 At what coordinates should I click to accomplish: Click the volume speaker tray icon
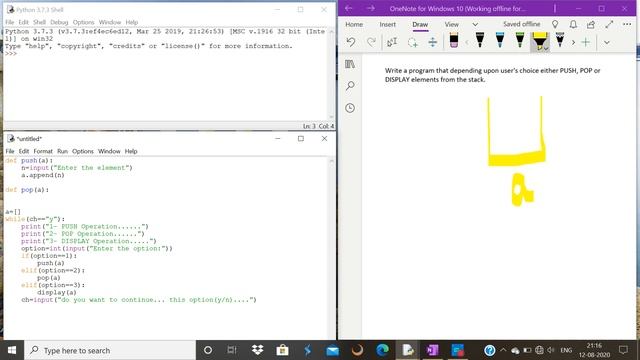pyautogui.click(x=551, y=350)
